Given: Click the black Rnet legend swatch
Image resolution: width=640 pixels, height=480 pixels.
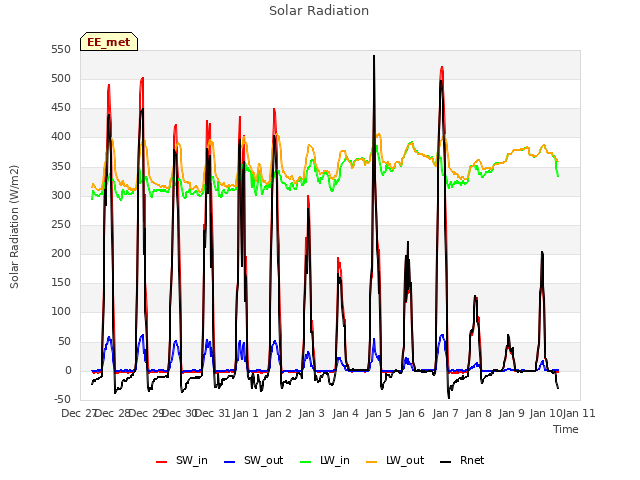Looking at the screenshot, I should tap(446, 462).
